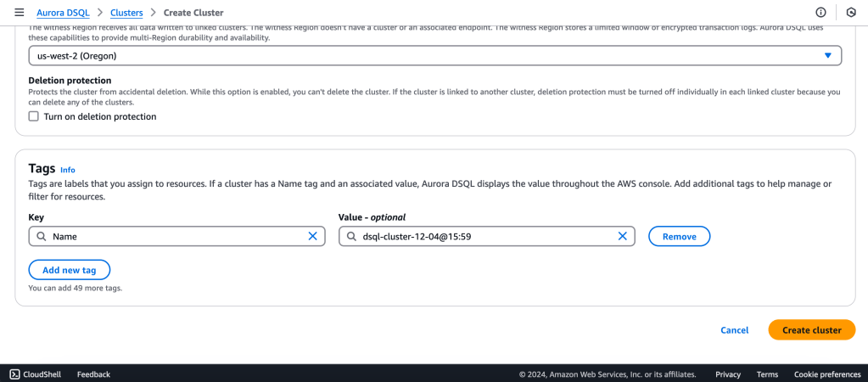Open Cookie preferences in the footer
Image resolution: width=868 pixels, height=382 pixels.
(826, 374)
